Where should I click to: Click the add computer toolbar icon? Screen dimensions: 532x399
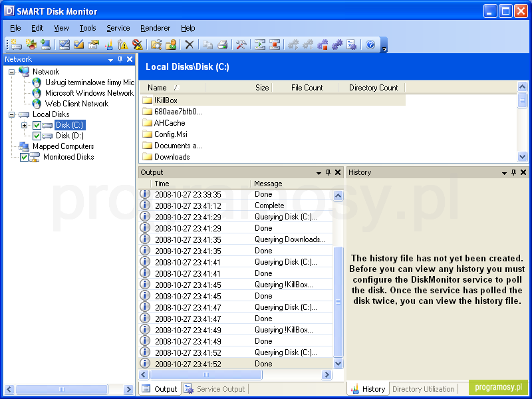(x=45, y=45)
